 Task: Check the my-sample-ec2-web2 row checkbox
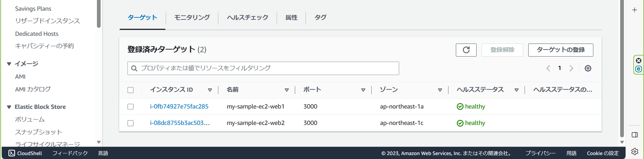click(x=131, y=123)
